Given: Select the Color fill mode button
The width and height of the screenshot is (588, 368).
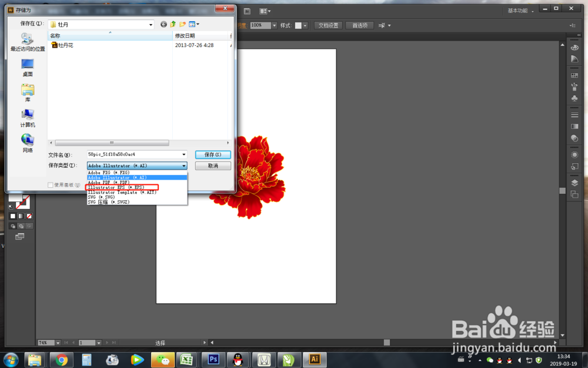Looking at the screenshot, I should pyautogui.click(x=13, y=216).
